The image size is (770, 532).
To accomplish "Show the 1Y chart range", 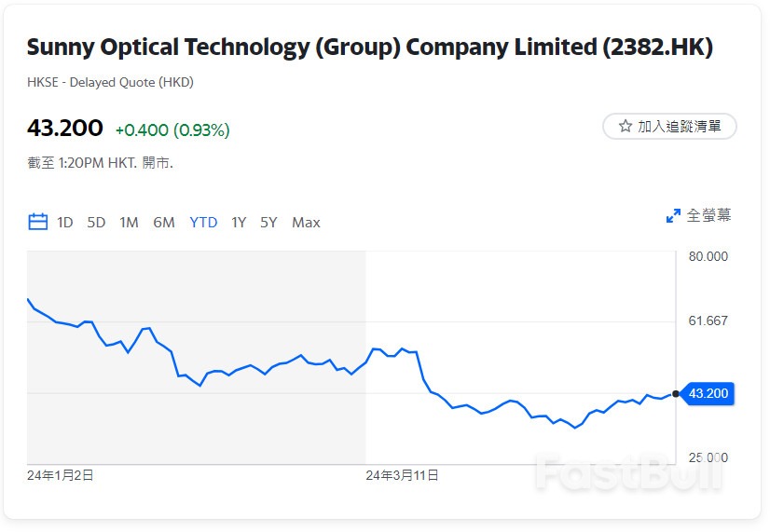I will click(x=239, y=222).
